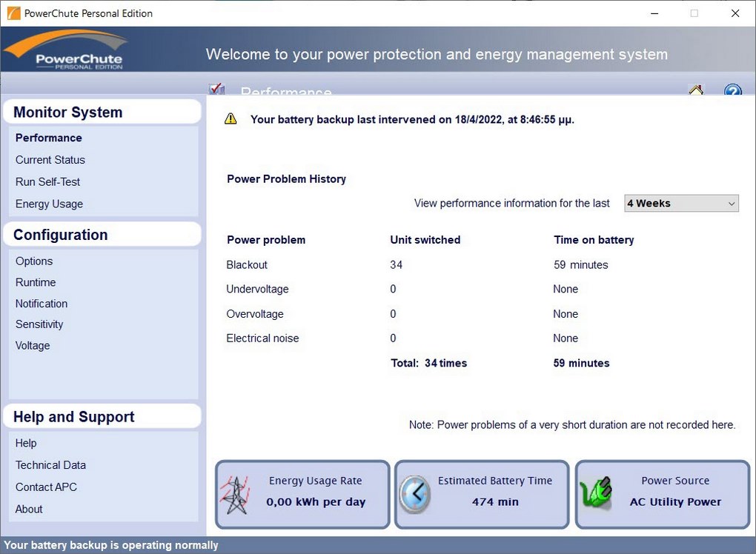The width and height of the screenshot is (756, 554).
Task: Close the PowerChute window
Action: click(x=735, y=13)
